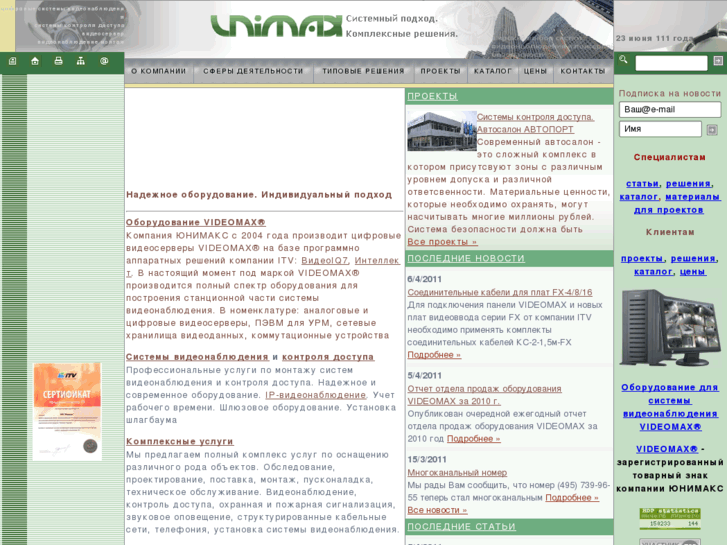This screenshot has height=545, width=727.
Task: Click the АВТОПОРТ building photo thumbnail
Action: tap(442, 131)
